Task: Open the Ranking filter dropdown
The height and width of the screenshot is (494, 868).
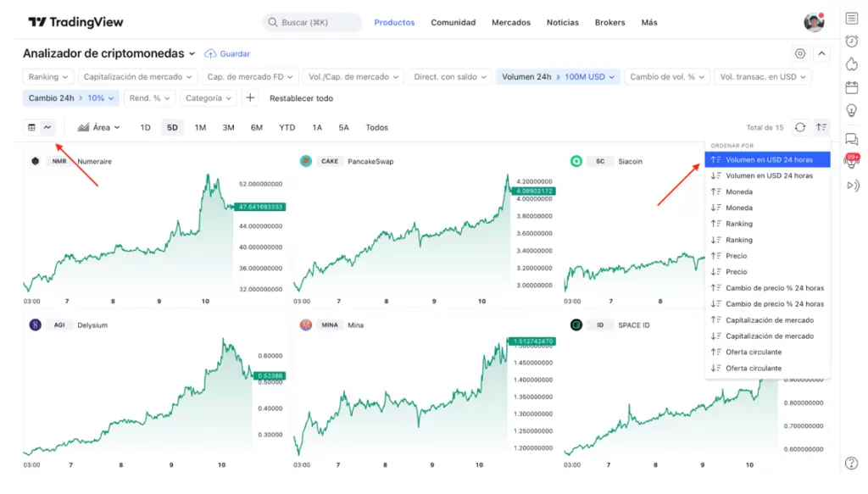Action: pos(48,77)
